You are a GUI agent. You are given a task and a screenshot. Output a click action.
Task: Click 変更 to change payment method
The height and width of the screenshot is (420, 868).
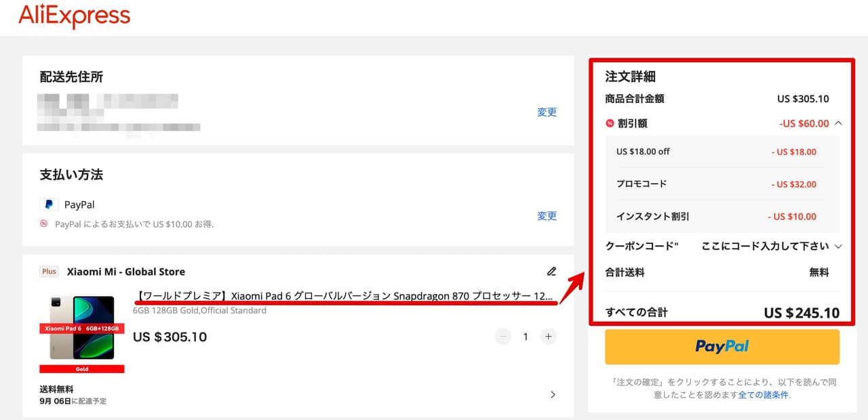click(x=547, y=216)
